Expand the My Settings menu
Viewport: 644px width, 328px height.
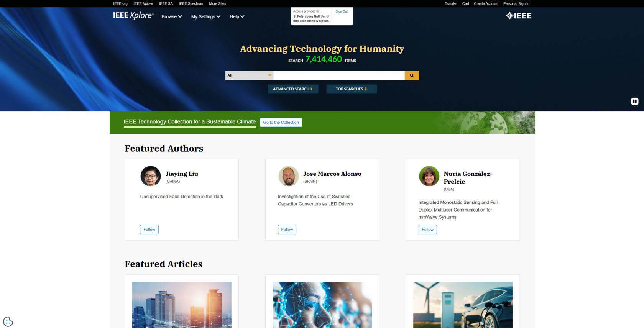pos(206,17)
